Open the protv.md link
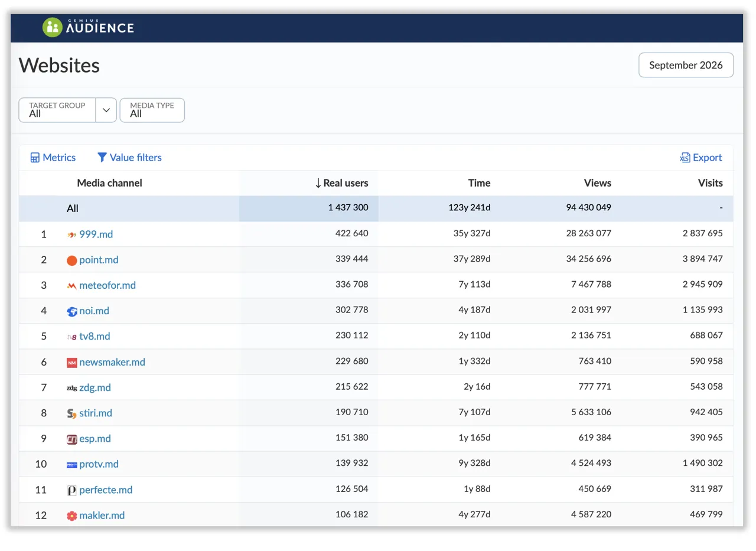 [x=99, y=464]
